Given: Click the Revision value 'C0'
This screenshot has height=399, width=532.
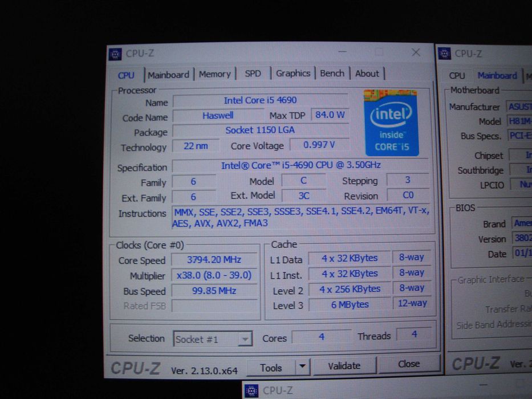Looking at the screenshot, I should [408, 195].
